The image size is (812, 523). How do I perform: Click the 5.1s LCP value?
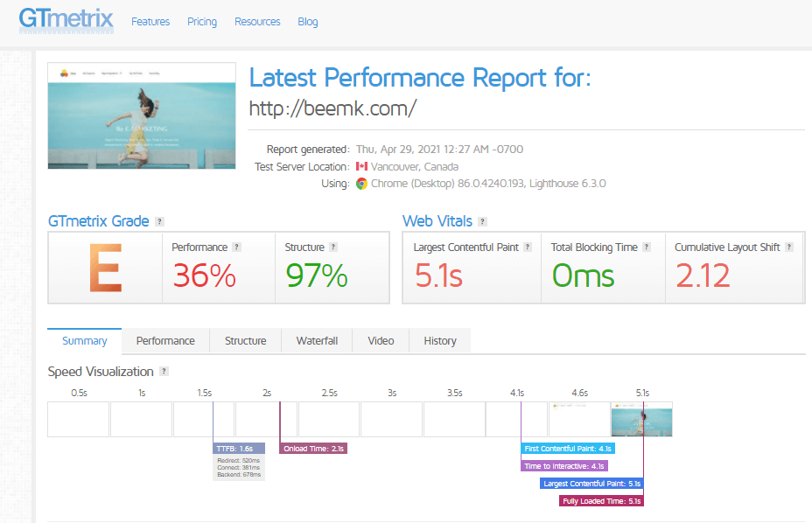click(438, 275)
